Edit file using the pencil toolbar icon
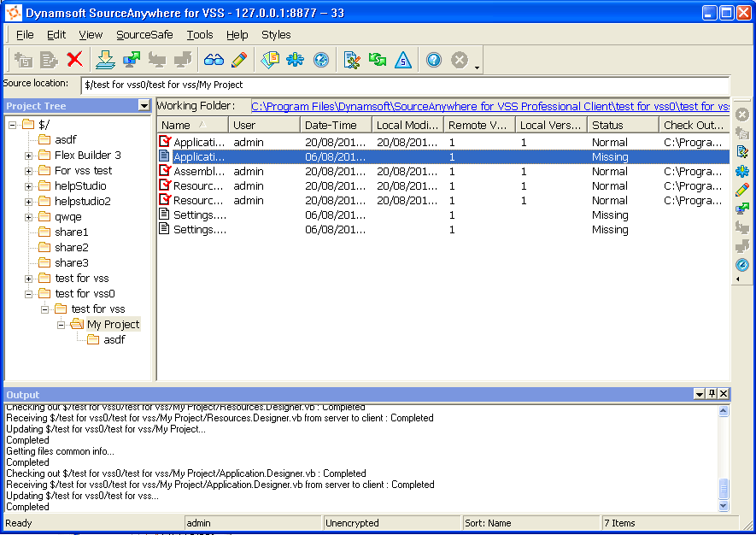 tap(237, 60)
